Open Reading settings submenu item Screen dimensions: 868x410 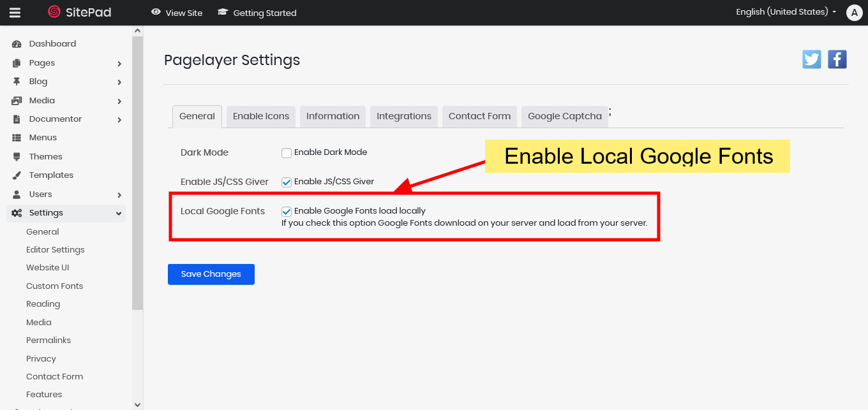pos(43,304)
